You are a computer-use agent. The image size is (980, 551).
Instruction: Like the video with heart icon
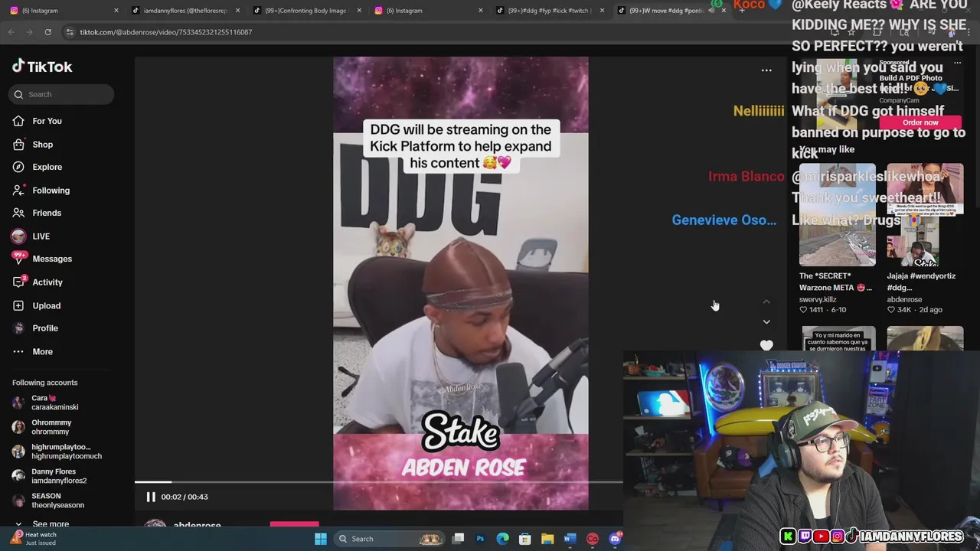[766, 345]
